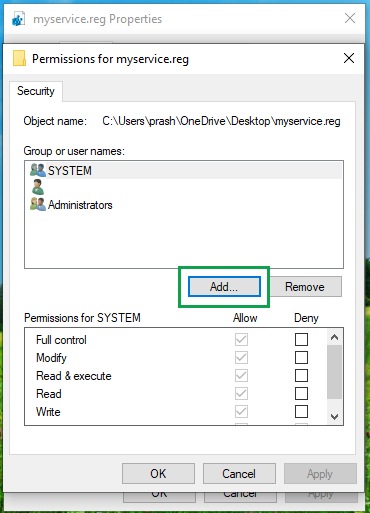370x513 pixels.
Task: Check Deny for Full control
Action: [301, 340]
